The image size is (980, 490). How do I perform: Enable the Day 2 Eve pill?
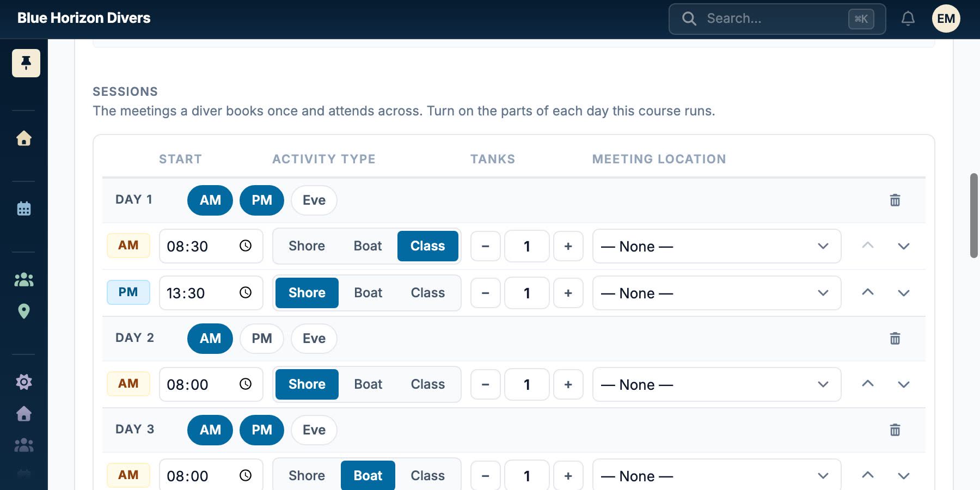[314, 339]
